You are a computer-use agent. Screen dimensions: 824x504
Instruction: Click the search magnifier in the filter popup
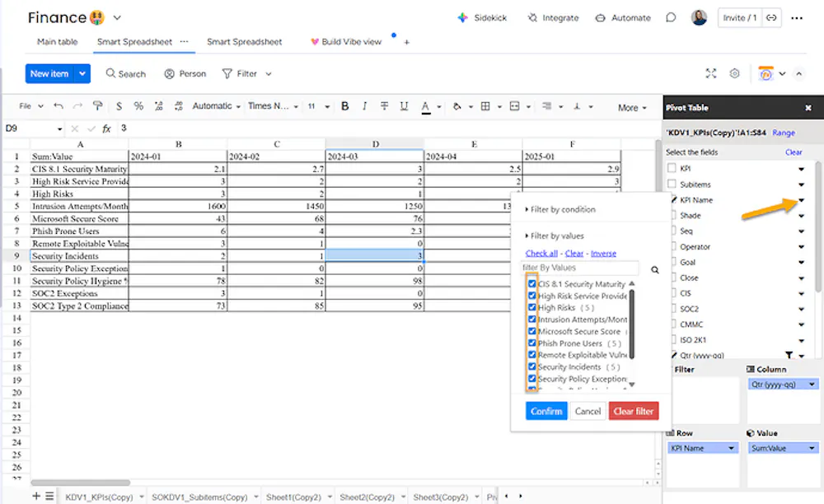click(655, 270)
